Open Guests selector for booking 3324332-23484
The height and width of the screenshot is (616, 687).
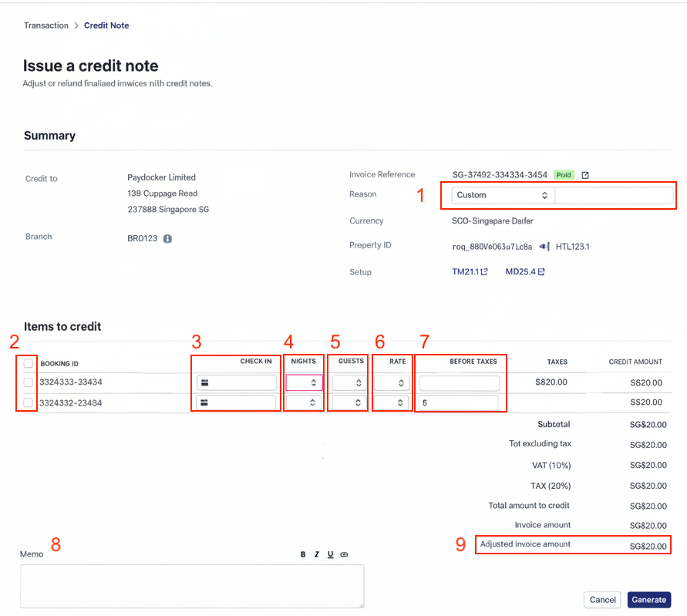[x=349, y=402]
